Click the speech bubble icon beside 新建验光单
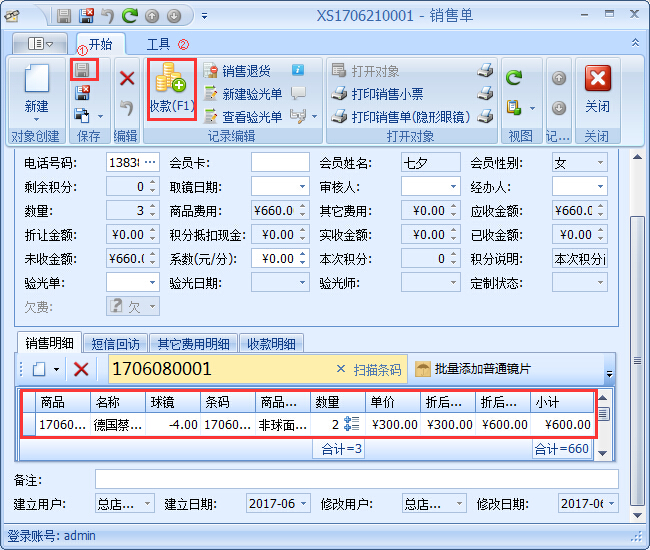Viewport: 650px width, 550px height. point(298,93)
